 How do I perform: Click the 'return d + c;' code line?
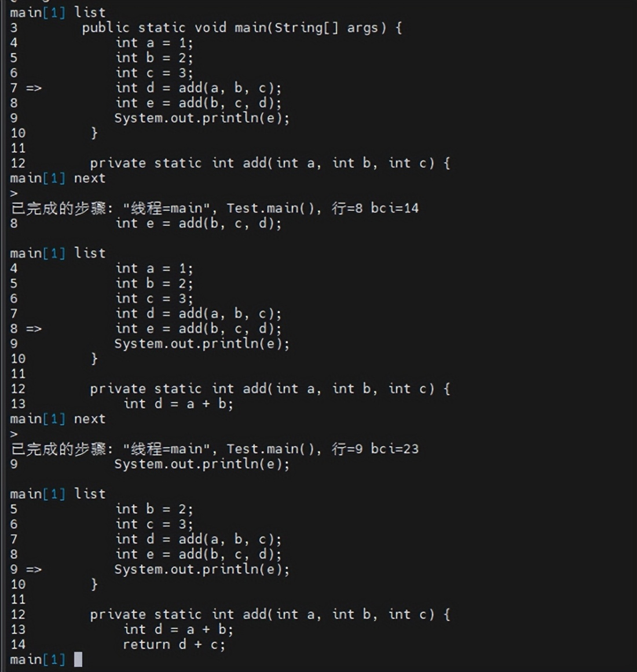(x=174, y=644)
